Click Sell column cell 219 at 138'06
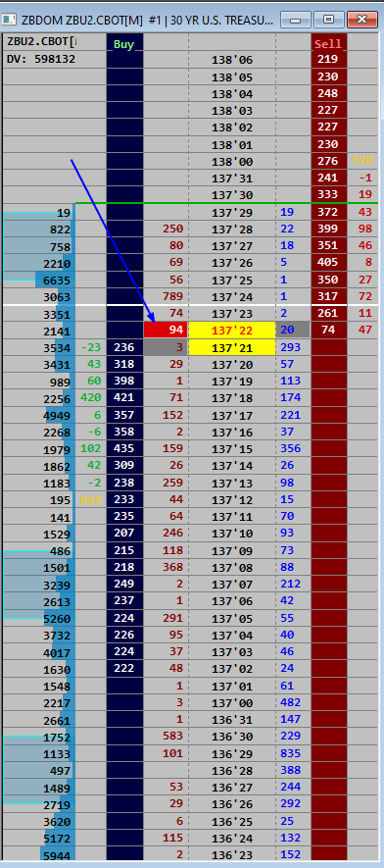 pyautogui.click(x=329, y=59)
